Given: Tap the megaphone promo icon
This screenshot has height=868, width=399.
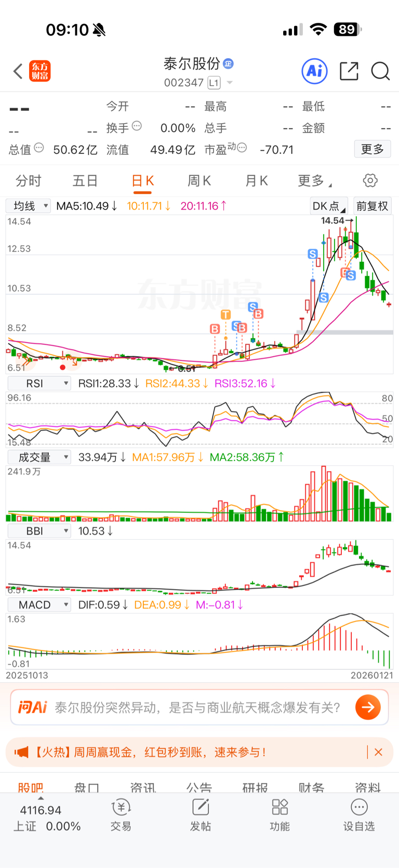Looking at the screenshot, I should [21, 752].
